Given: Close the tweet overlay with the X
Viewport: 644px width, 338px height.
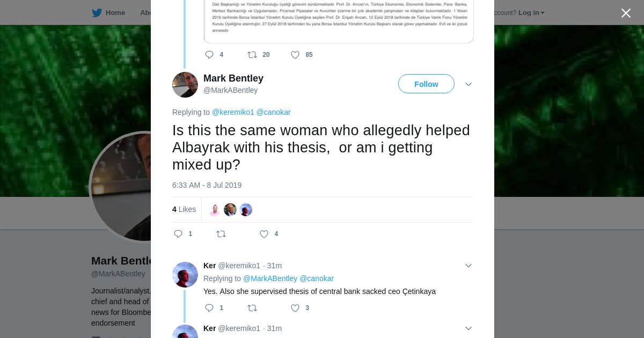Looking at the screenshot, I should [x=626, y=13].
